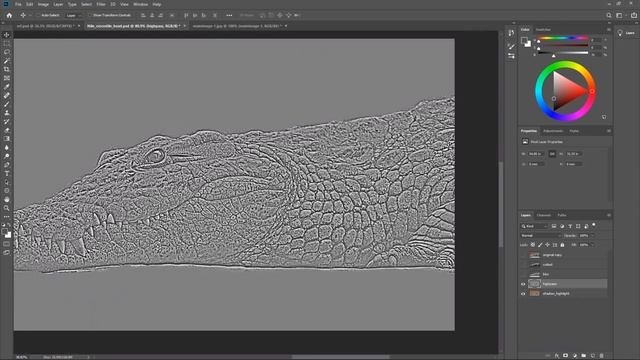Click the Home icon in options bar
This screenshot has width=640, height=360.
pos(9,15)
